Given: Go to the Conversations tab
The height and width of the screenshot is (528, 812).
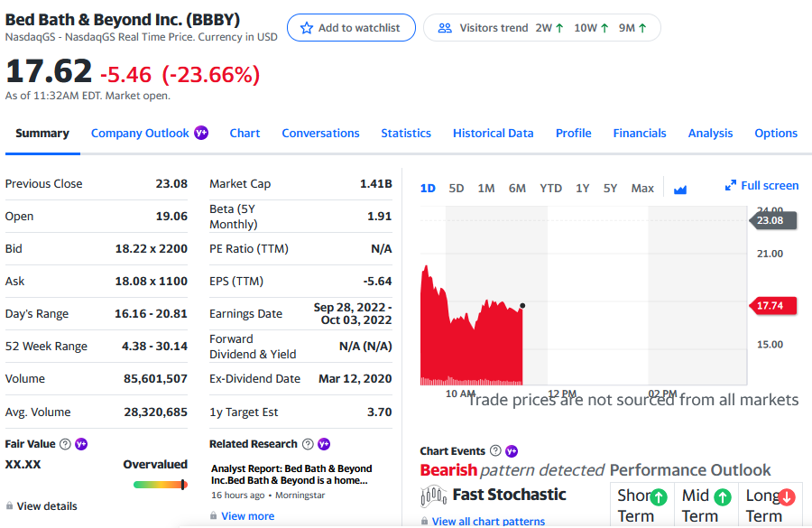Looking at the screenshot, I should click(320, 134).
